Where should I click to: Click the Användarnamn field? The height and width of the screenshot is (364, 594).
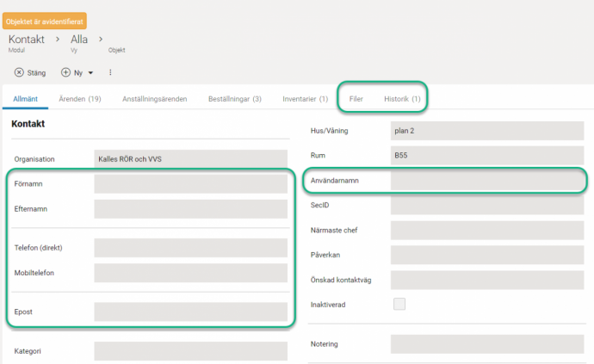tap(486, 181)
